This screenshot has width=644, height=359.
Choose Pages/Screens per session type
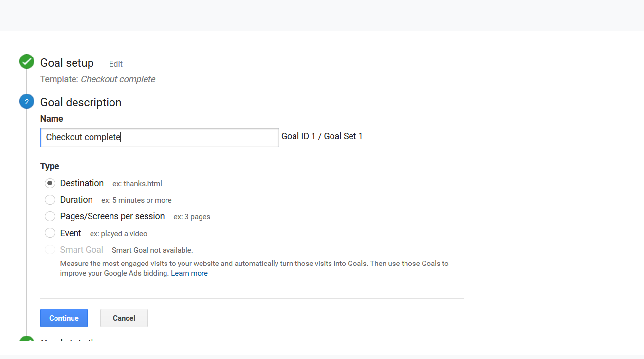(x=50, y=216)
